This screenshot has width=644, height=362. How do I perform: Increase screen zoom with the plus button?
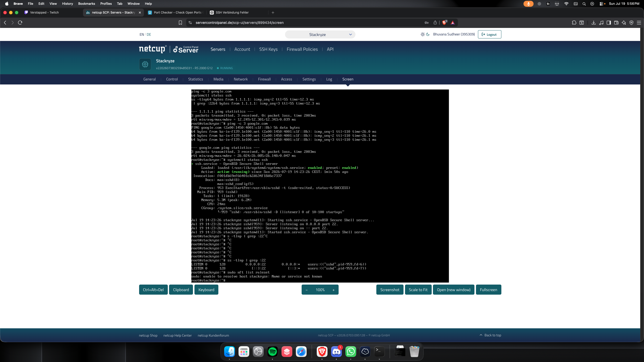coord(334,290)
